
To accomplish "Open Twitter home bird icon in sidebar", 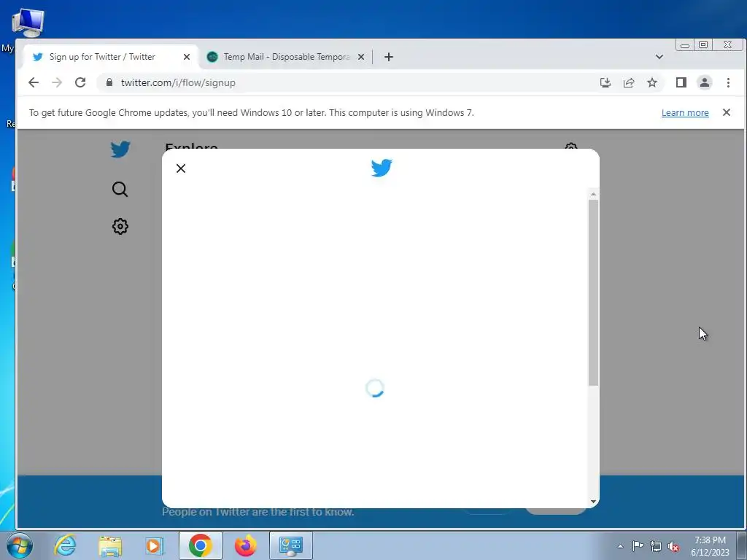I will (120, 149).
